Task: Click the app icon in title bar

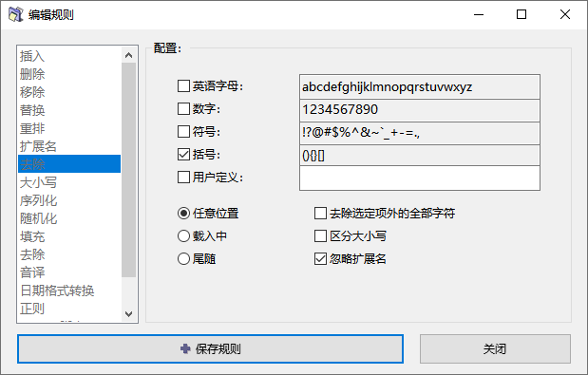Action: pyautogui.click(x=16, y=14)
